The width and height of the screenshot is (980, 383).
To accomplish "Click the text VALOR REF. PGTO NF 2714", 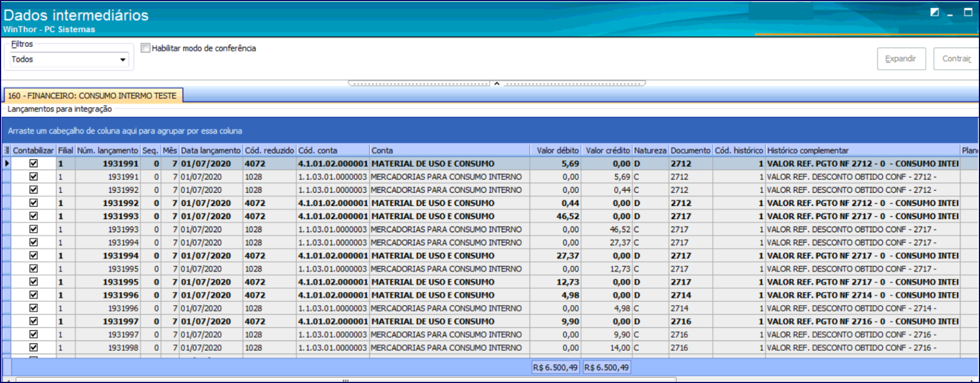I will (x=820, y=295).
